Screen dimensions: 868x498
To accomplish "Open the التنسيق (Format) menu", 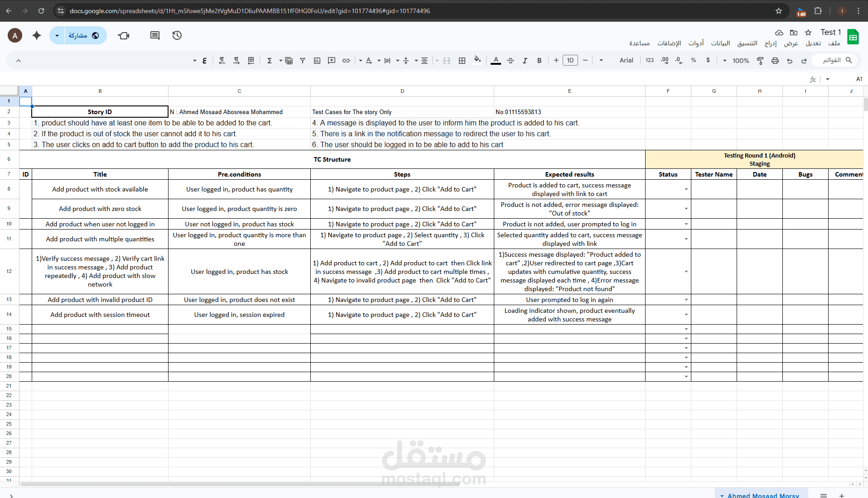I will pos(747,43).
